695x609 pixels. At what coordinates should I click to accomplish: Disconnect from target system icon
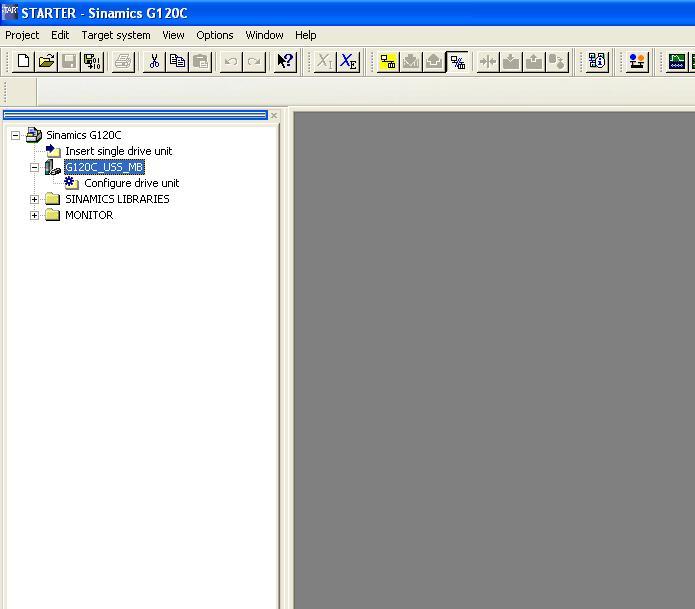pos(457,61)
